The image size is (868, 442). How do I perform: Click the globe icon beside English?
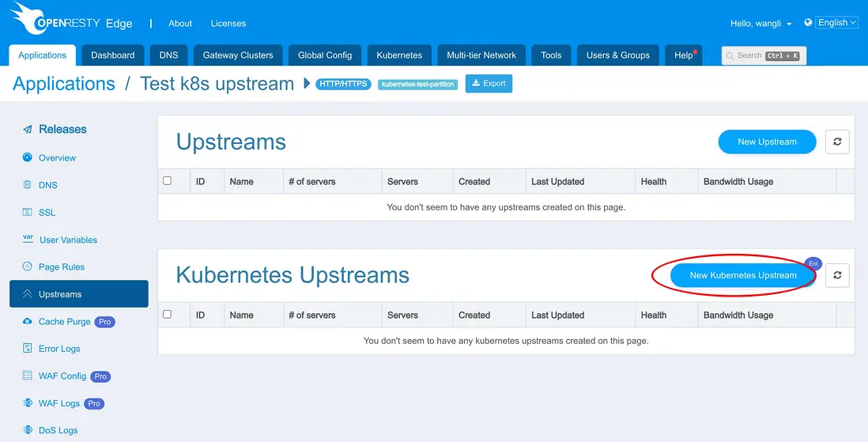[x=808, y=23]
